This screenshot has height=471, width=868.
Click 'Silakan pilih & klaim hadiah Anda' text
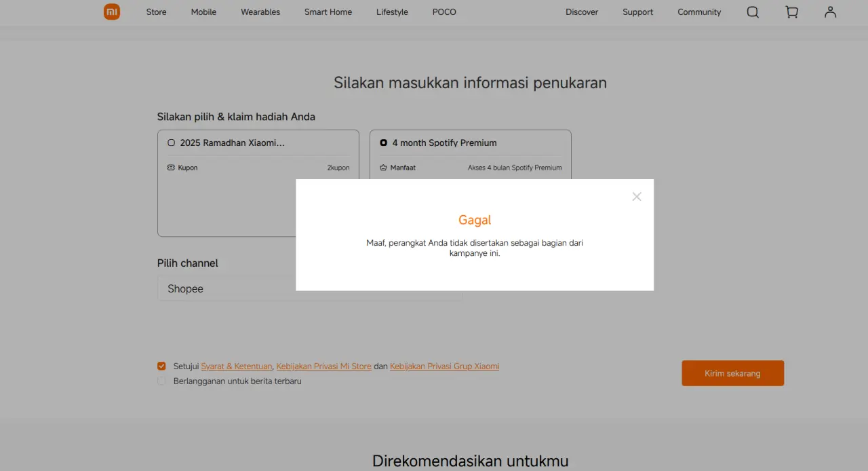click(236, 117)
